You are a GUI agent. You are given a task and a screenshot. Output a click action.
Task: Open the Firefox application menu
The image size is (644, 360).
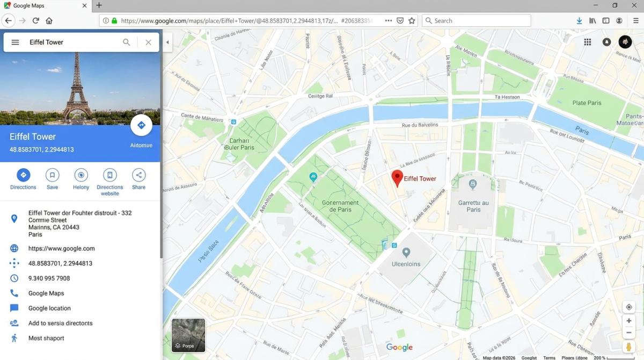coord(635,20)
